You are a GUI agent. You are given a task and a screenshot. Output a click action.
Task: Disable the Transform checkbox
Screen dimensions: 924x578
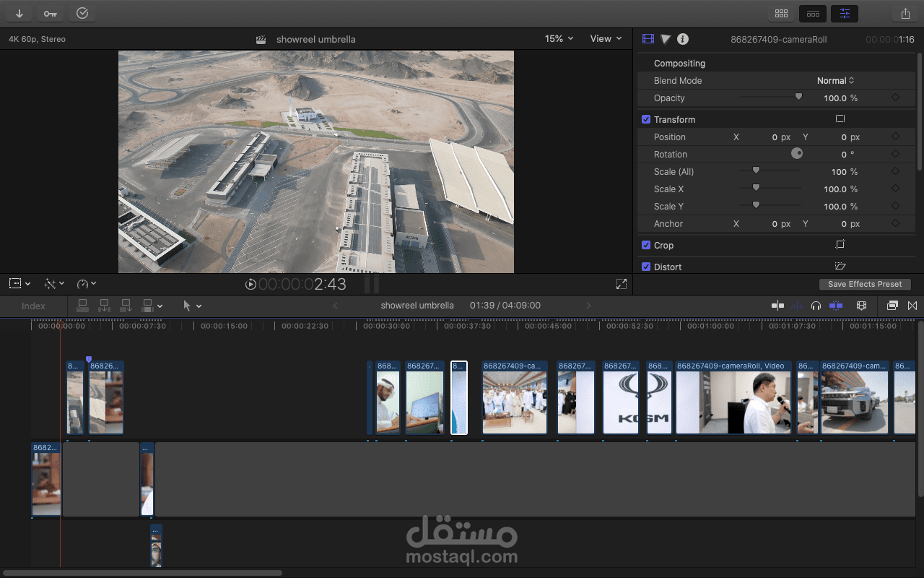click(646, 119)
